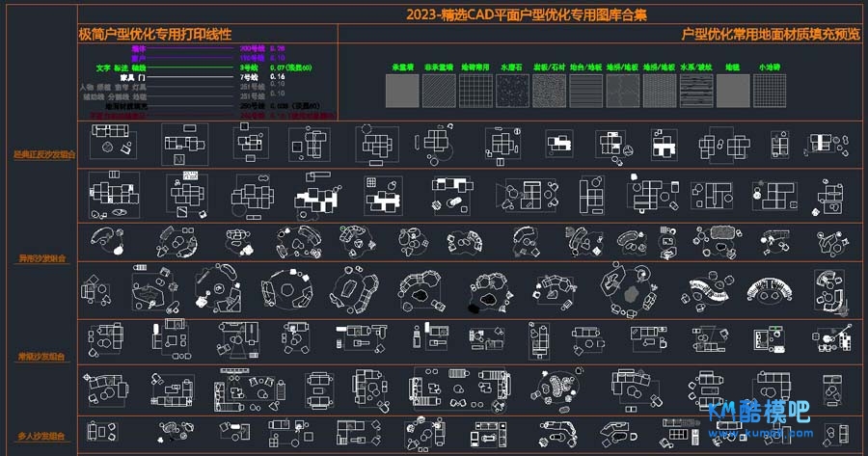Click the 水系/波纹 water ripple swatch
Image resolution: width=868 pixels, height=456 pixels.
[x=695, y=92]
